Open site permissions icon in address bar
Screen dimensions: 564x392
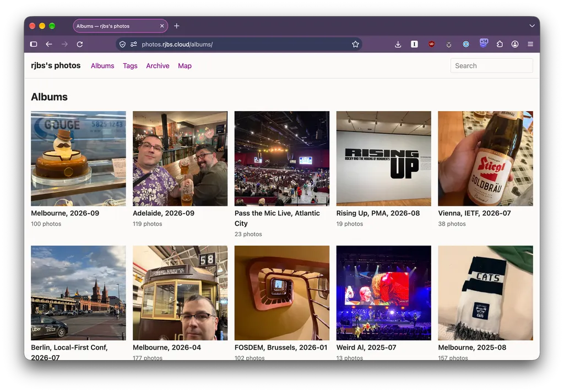point(134,44)
